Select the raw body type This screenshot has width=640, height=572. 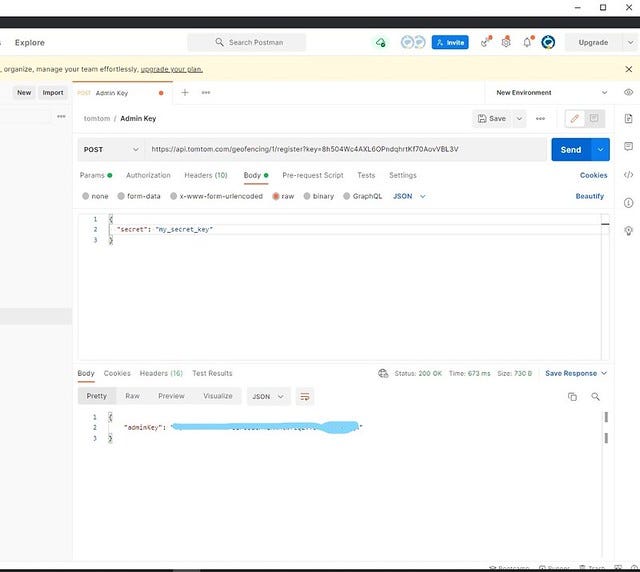click(x=283, y=196)
